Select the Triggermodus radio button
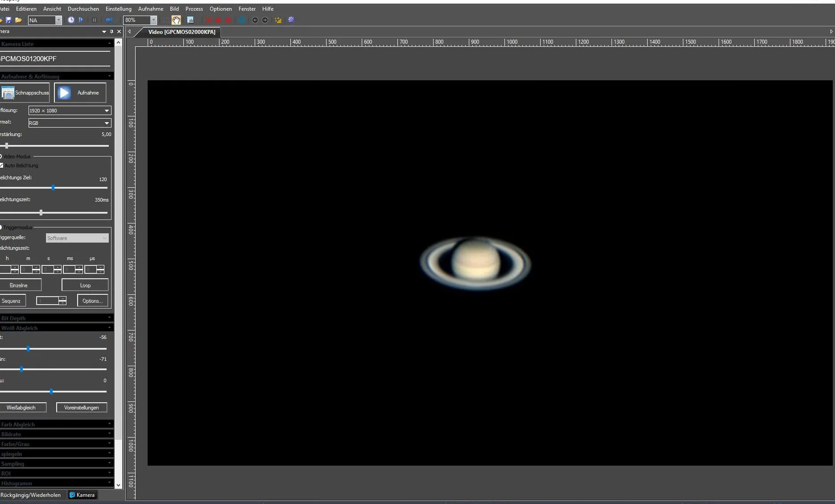 pyautogui.click(x=1, y=227)
